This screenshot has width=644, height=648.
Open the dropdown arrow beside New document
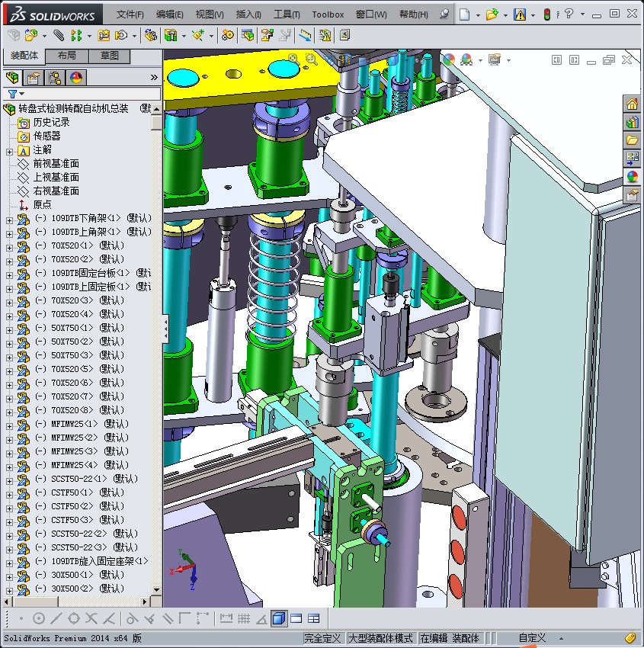pyautogui.click(x=478, y=14)
